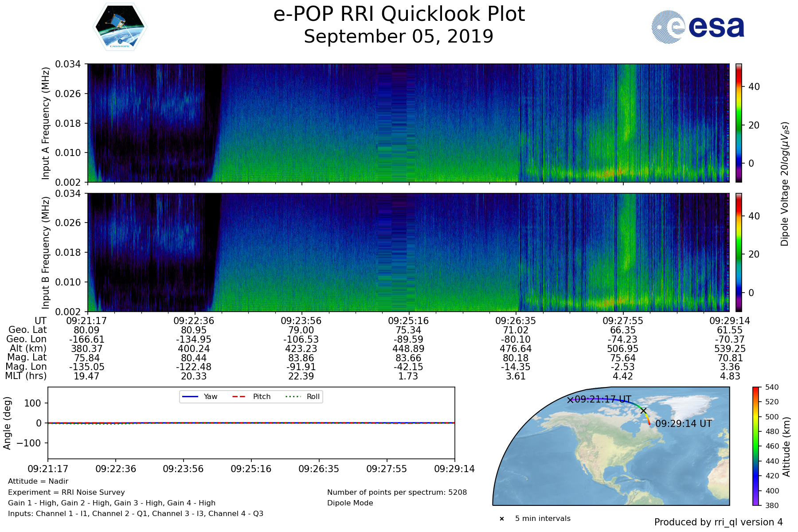
Task: Click the 'Attitude = Nadir' text
Action: pos(38,481)
